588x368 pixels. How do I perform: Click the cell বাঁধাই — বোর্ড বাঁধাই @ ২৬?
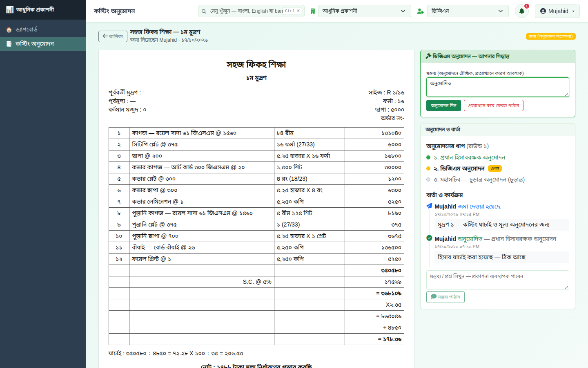coord(202,247)
